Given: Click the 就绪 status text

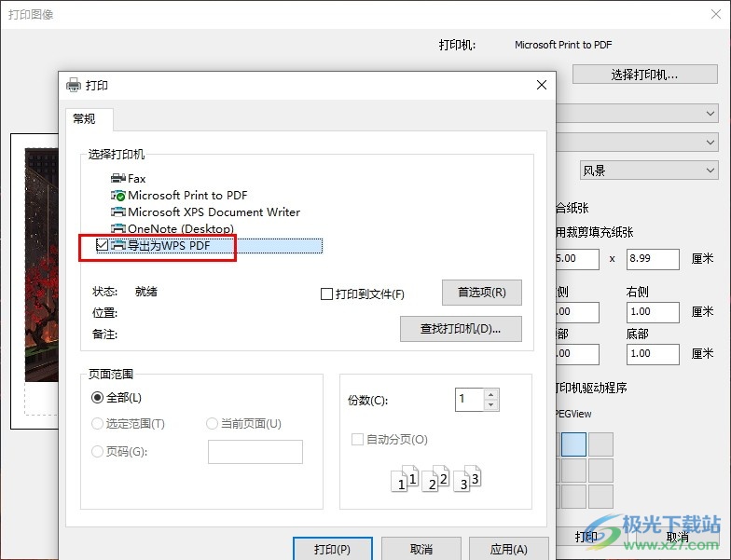Looking at the screenshot, I should (x=146, y=292).
